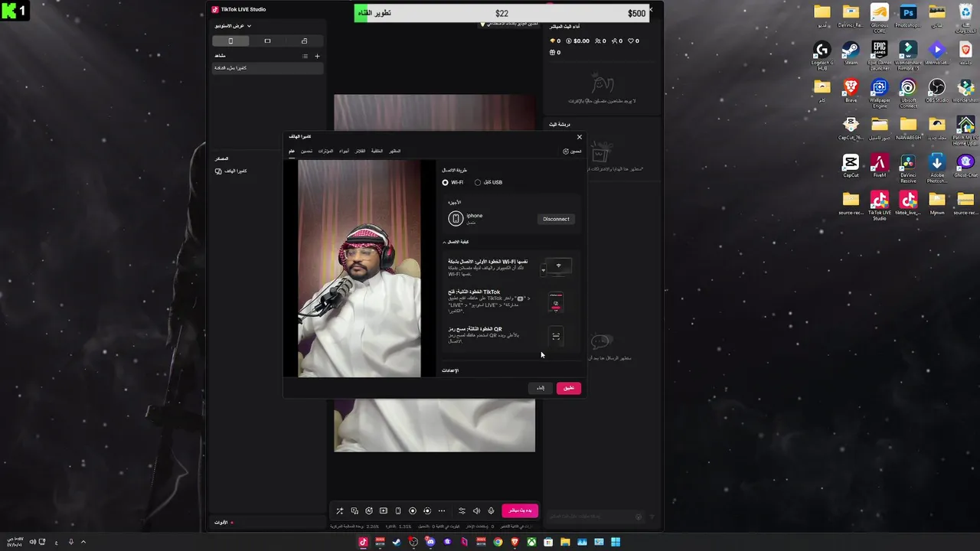Click the video clip icon in bottom toolbar
980x551 pixels.
pyautogui.click(x=384, y=510)
